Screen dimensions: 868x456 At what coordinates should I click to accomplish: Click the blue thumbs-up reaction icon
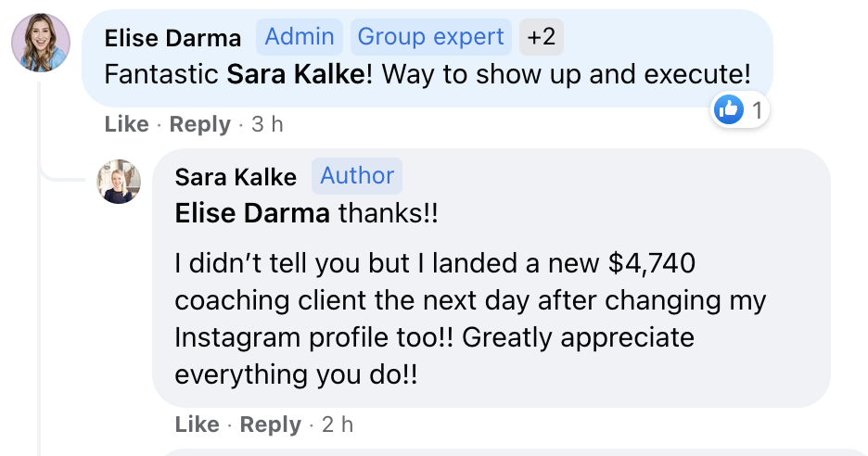(x=729, y=110)
